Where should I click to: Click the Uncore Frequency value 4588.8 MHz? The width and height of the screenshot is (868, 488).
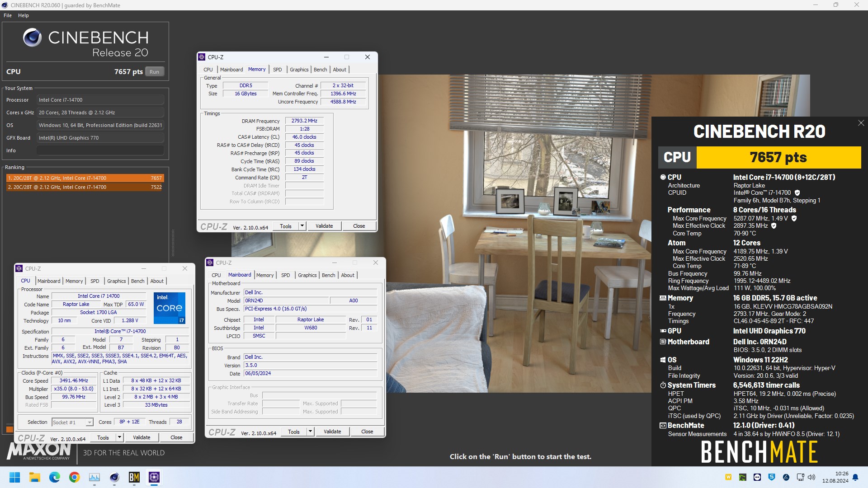point(343,102)
